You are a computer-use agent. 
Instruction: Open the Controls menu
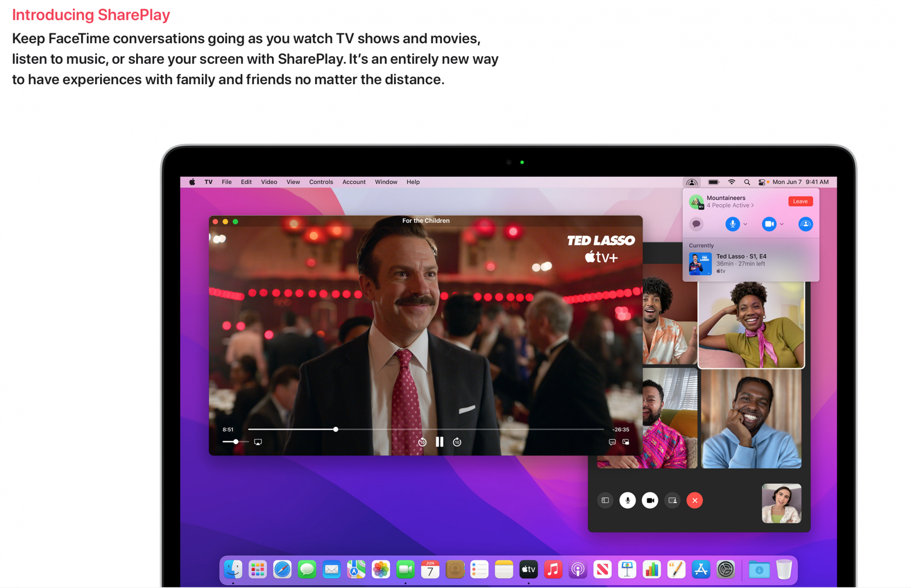point(321,182)
